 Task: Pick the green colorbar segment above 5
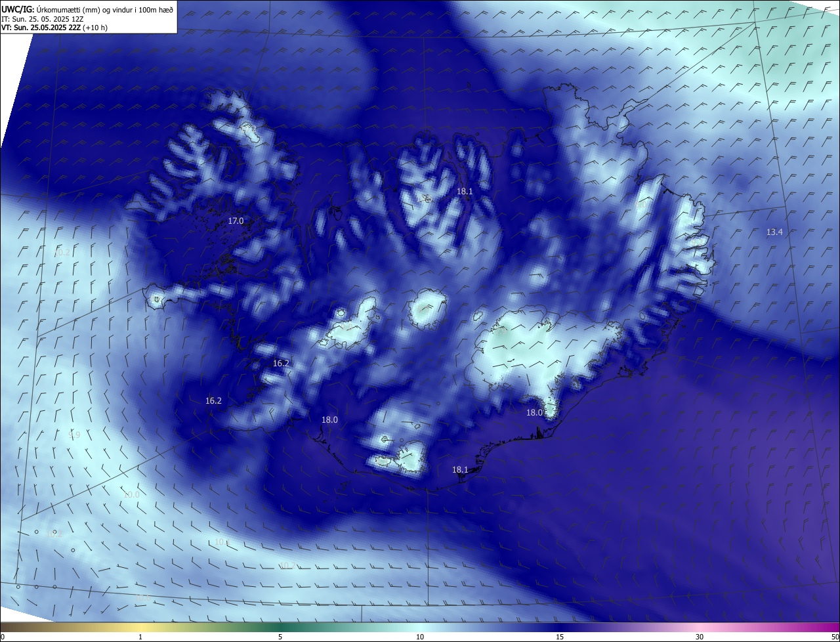(x=280, y=626)
